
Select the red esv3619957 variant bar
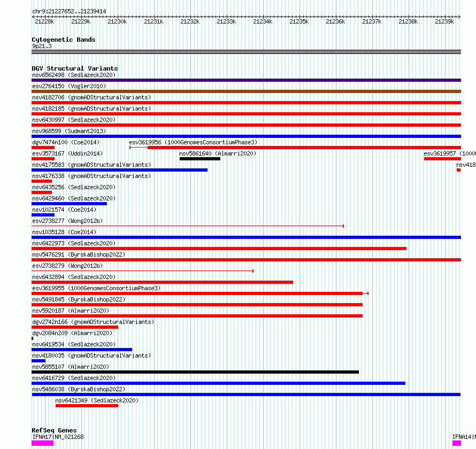pos(443,159)
